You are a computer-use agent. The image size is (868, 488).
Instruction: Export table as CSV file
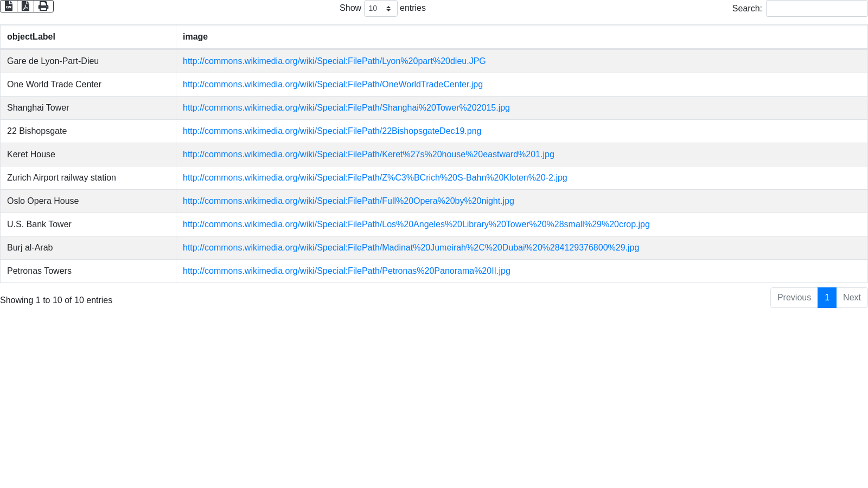[9, 6]
